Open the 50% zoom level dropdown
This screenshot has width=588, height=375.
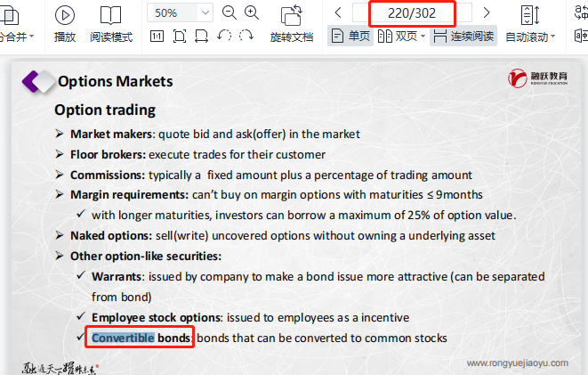pos(206,12)
